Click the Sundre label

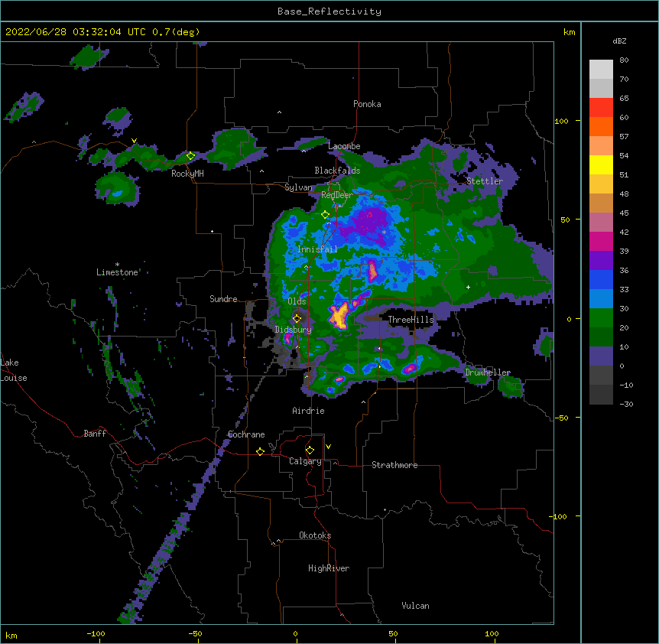coord(223,299)
